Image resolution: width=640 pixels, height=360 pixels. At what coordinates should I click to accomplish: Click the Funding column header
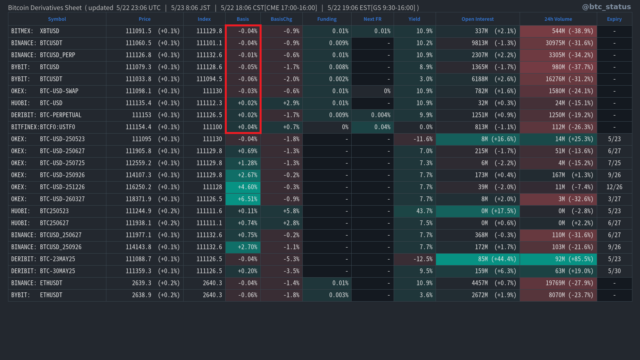pyautogui.click(x=327, y=19)
